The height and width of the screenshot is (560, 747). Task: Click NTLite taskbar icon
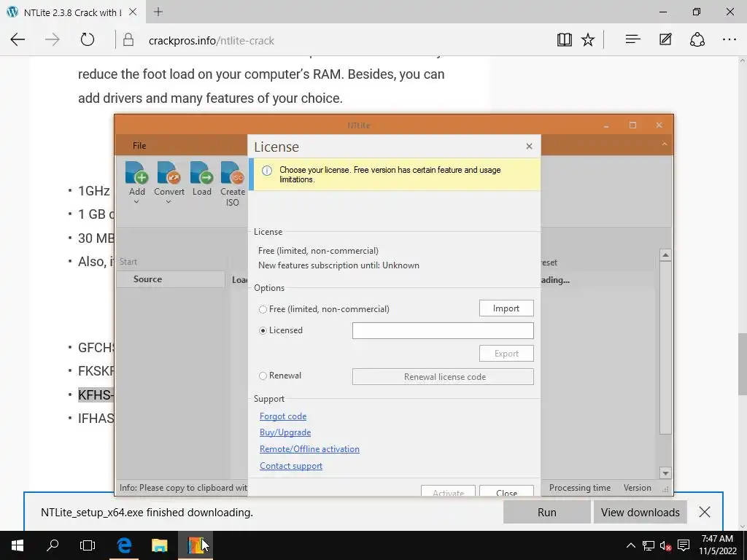(196, 545)
